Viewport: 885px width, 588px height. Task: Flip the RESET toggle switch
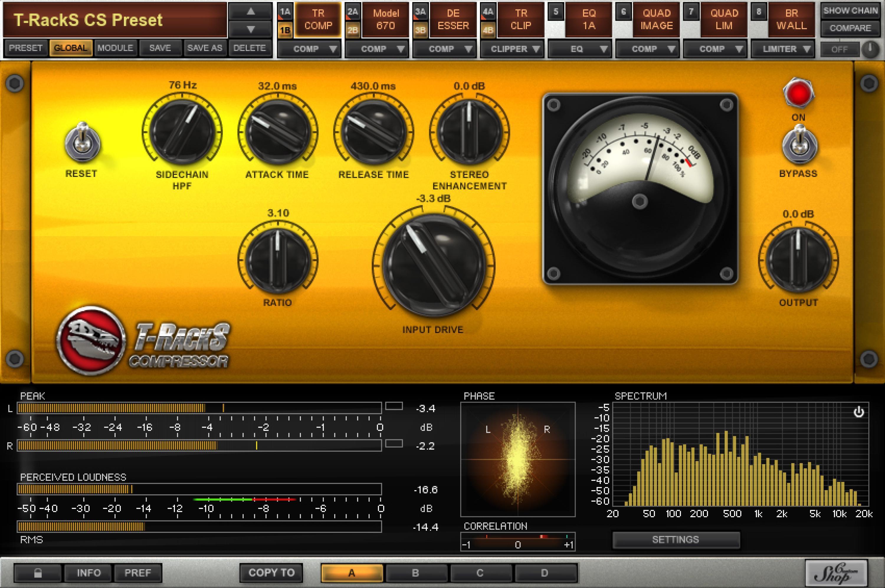(x=83, y=142)
